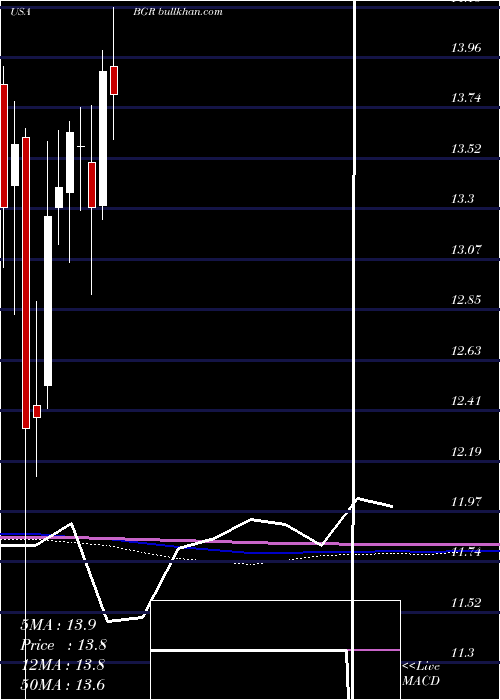
Task: Click the 5MA : 13.9 readout
Action: click(58, 625)
